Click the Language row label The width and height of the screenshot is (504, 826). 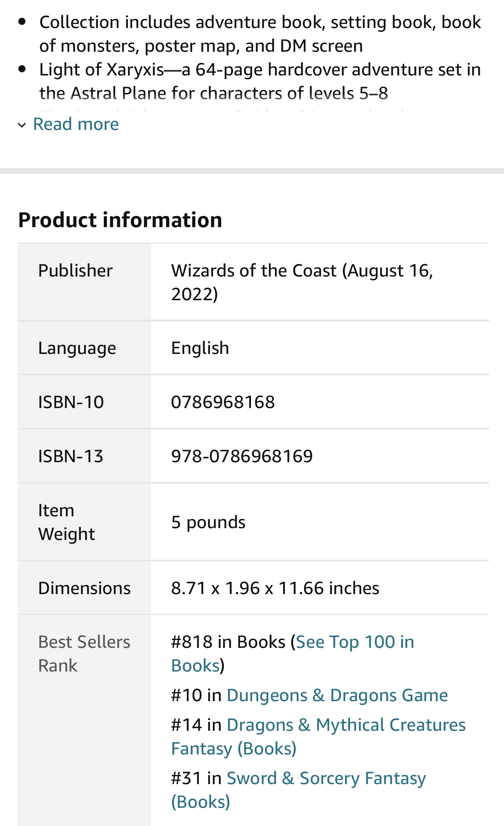[77, 348]
